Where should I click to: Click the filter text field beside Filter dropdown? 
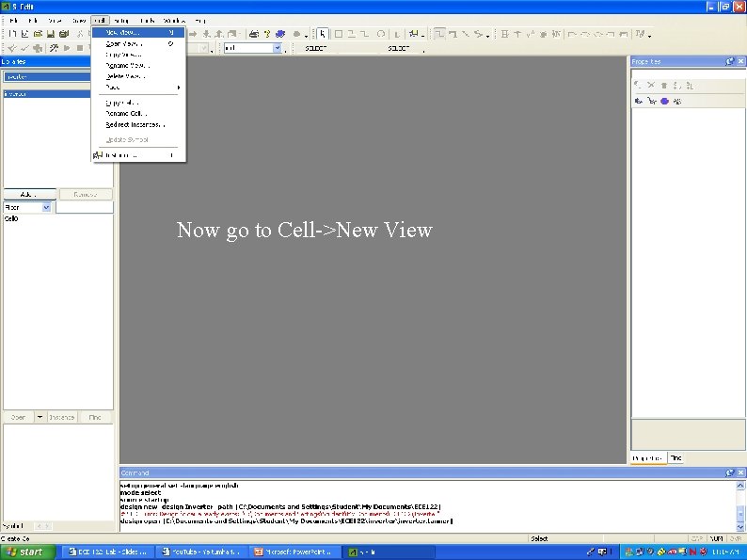[84, 207]
